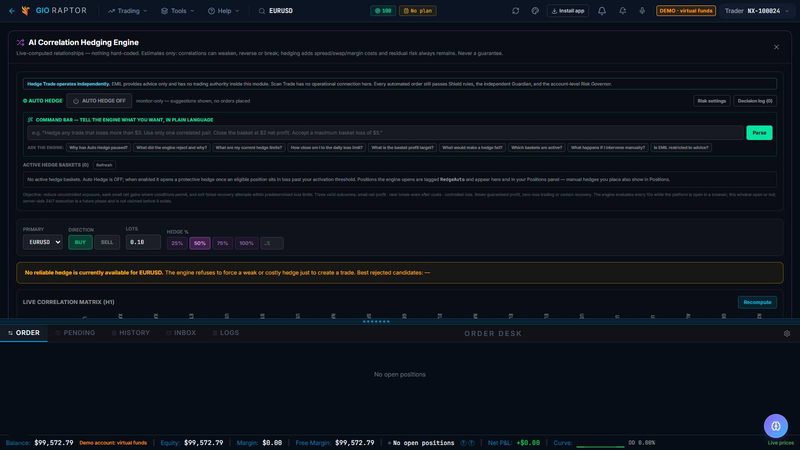Open the EURUSD primary pair dropdown

[42, 242]
